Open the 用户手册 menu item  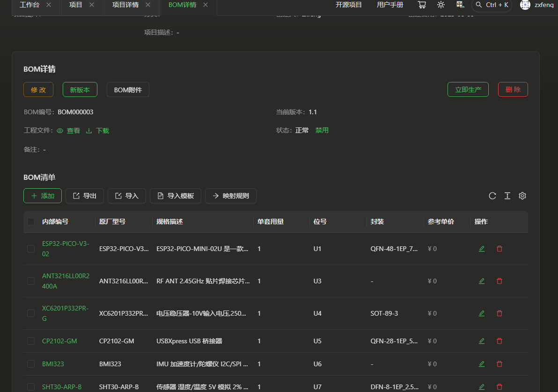click(x=390, y=5)
